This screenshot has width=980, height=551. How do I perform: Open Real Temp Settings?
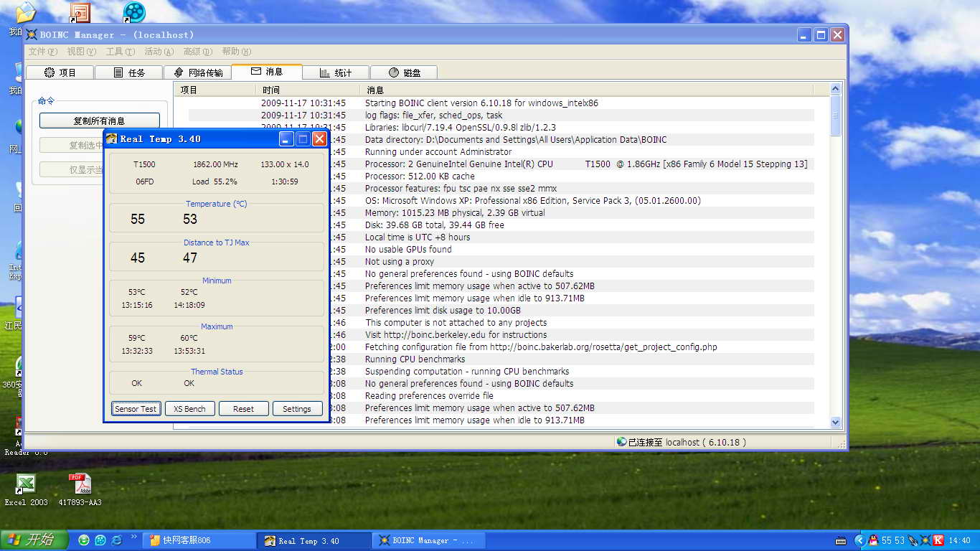point(297,409)
